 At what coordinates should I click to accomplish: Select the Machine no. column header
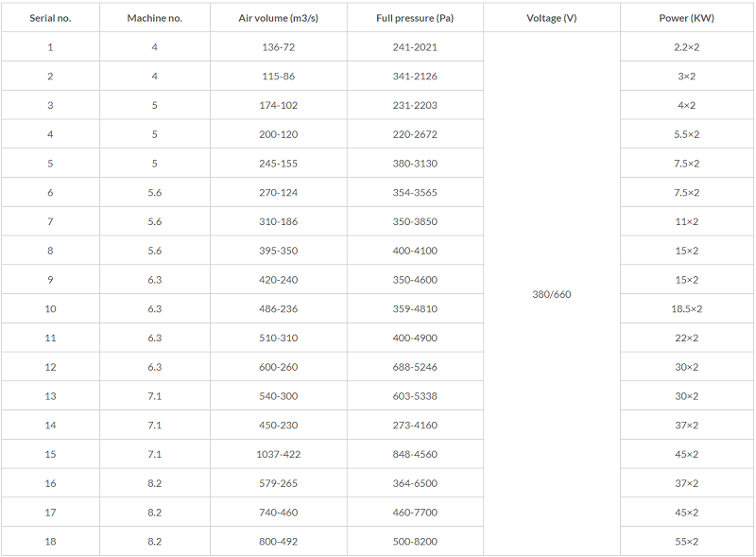coord(155,18)
